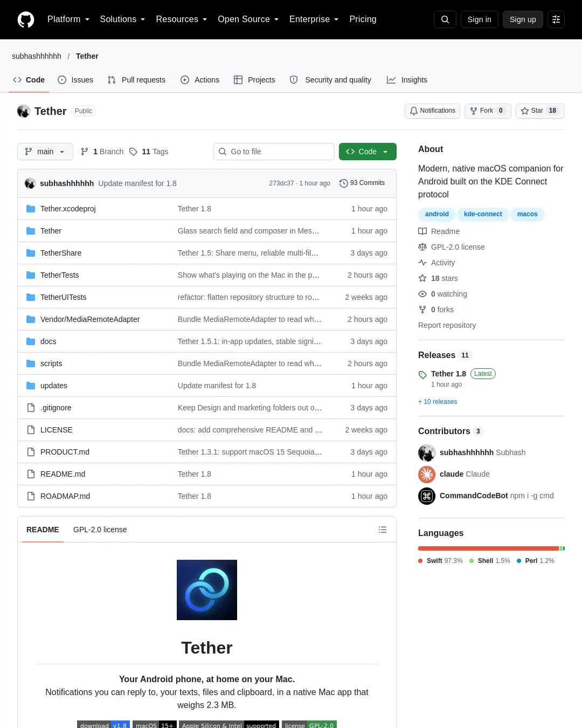This screenshot has width=582, height=728.
Task: Open appearance settings icon next to Sign up
Action: point(556,19)
